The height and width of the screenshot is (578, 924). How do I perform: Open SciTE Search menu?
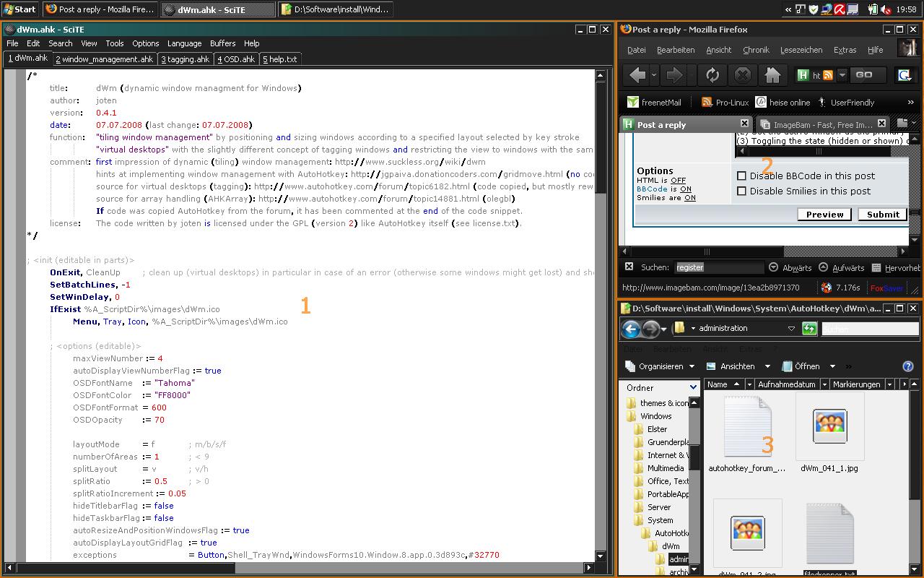(x=61, y=43)
